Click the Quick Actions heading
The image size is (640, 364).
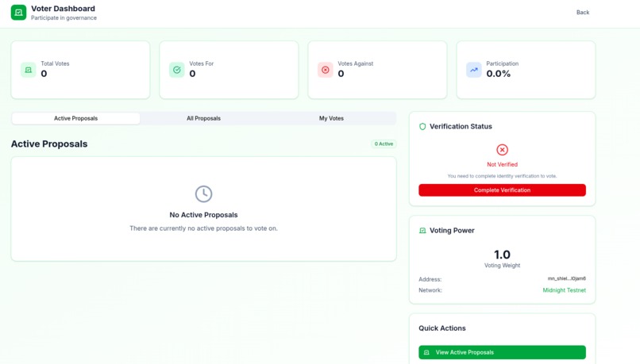(x=442, y=328)
